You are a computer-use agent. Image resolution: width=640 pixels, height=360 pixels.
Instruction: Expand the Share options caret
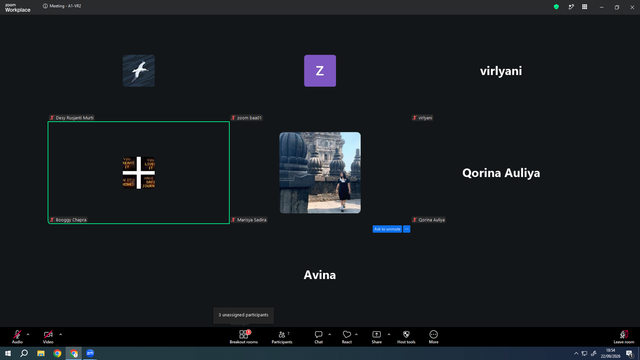[x=389, y=334]
